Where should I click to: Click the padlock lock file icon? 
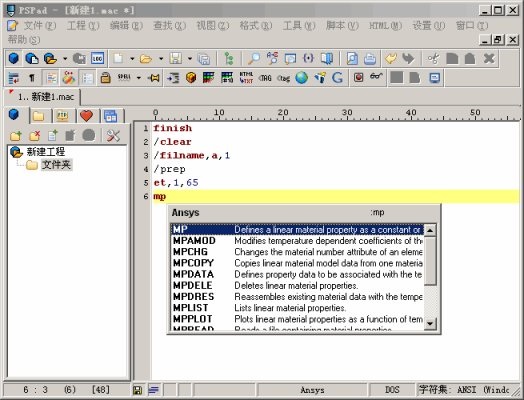click(106, 78)
